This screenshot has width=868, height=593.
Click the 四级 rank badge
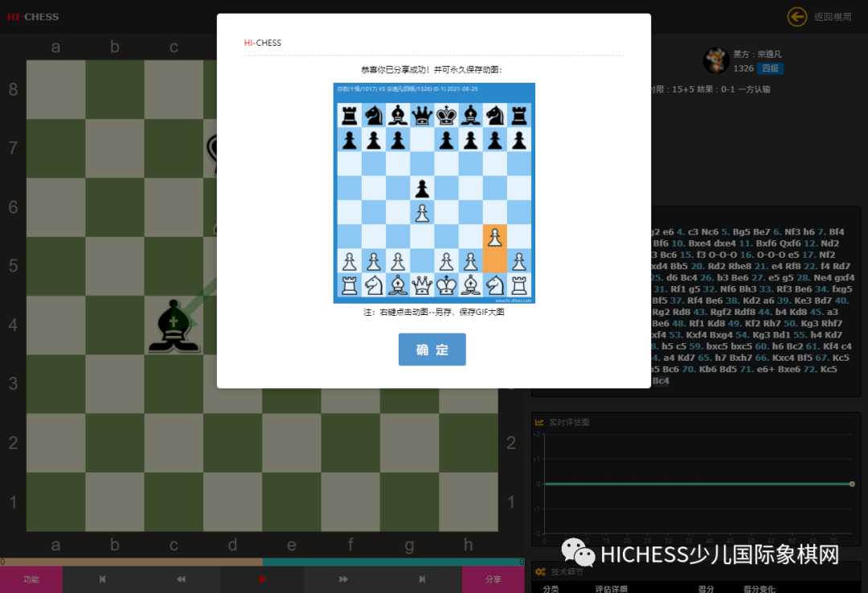[x=771, y=69]
